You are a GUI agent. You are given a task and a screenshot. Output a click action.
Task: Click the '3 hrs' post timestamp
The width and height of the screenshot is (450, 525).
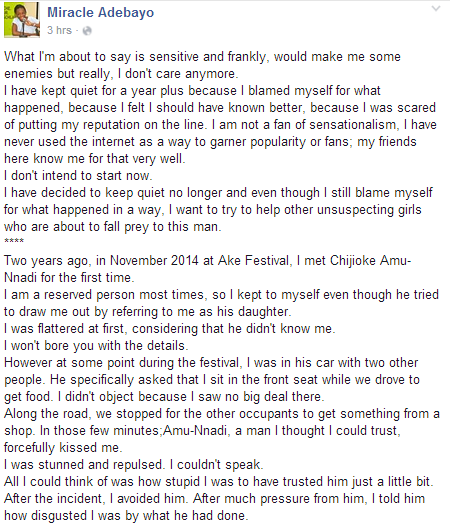click(x=59, y=30)
